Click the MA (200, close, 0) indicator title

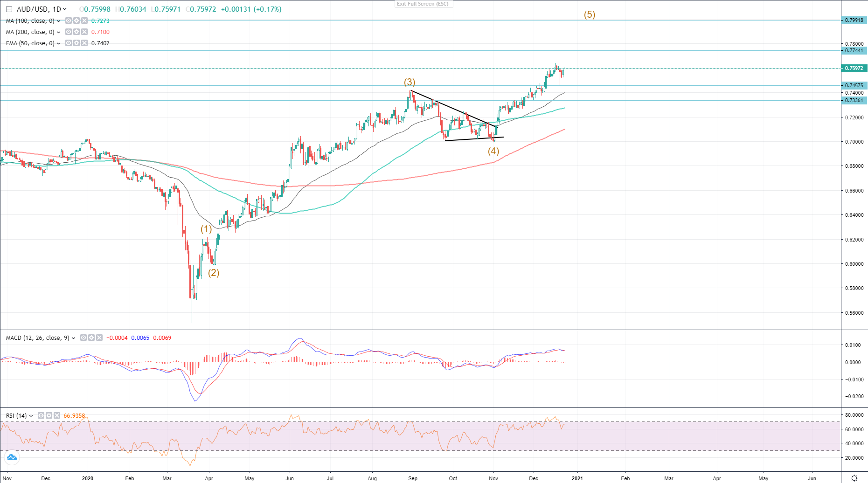click(x=30, y=32)
